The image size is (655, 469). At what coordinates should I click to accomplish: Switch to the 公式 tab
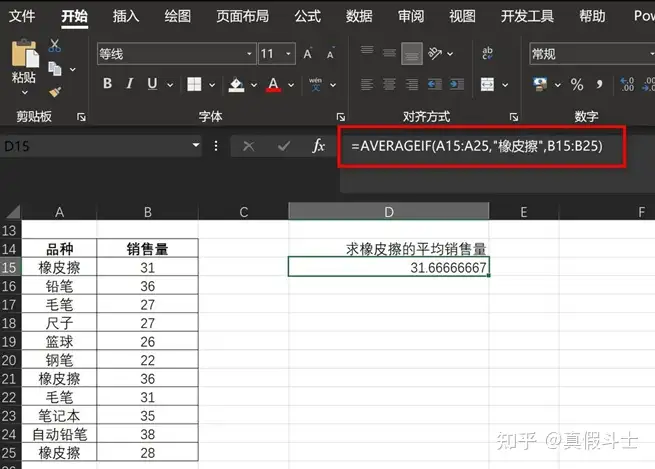307,16
